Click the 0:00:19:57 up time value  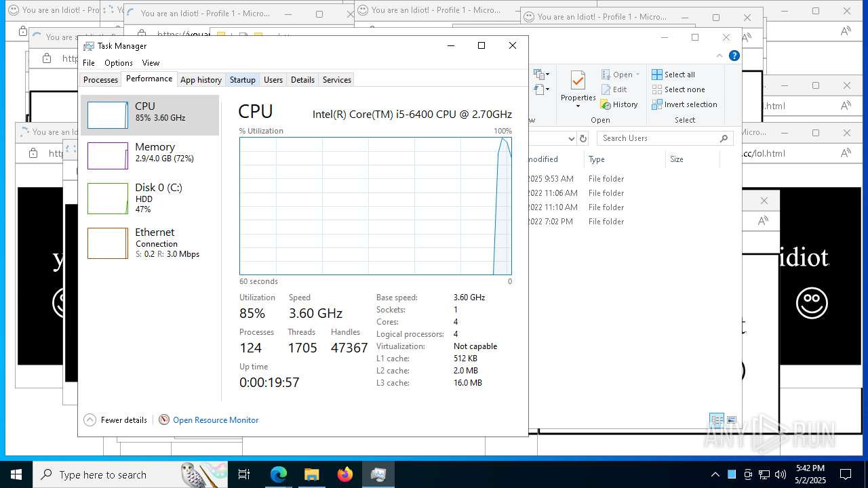pyautogui.click(x=269, y=382)
